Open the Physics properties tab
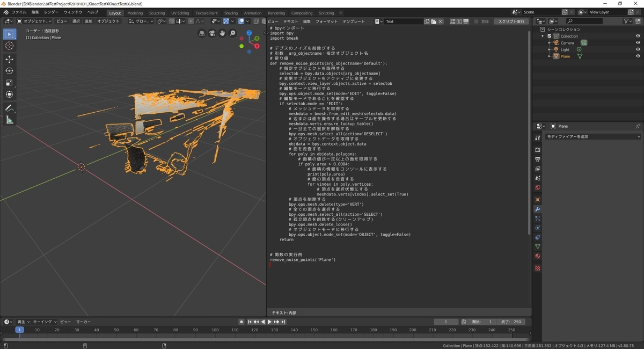This screenshot has height=349, width=644. coord(537,228)
